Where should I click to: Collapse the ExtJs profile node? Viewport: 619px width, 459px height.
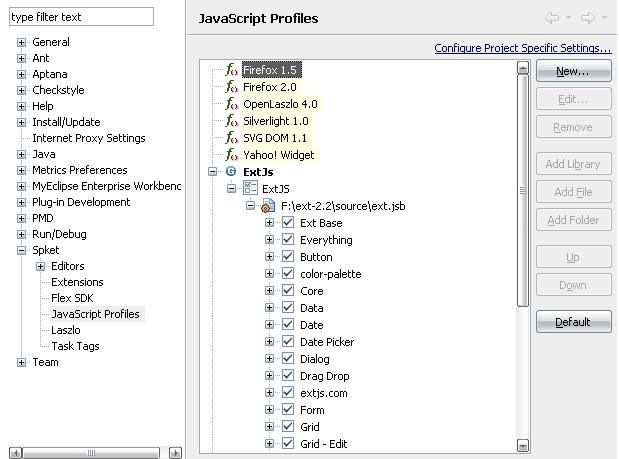coord(212,172)
